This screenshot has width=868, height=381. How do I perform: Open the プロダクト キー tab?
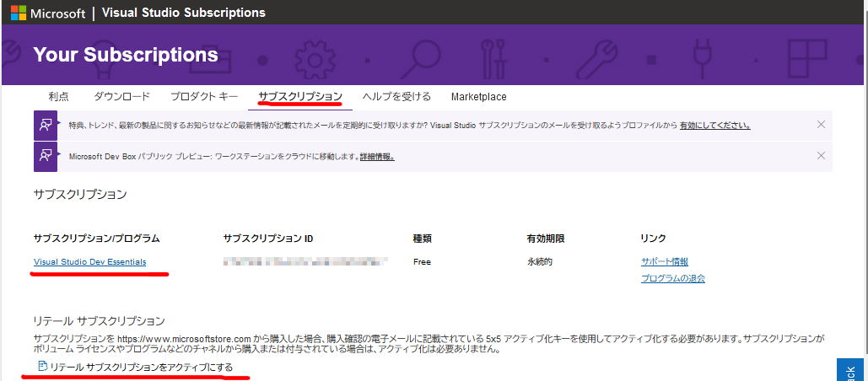point(204,97)
